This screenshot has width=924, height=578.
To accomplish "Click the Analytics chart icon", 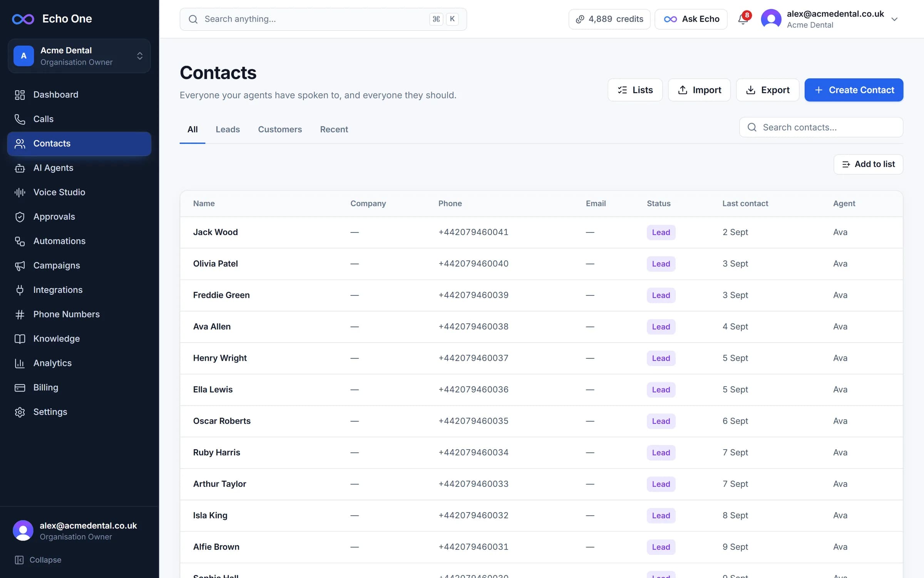I will pyautogui.click(x=20, y=363).
